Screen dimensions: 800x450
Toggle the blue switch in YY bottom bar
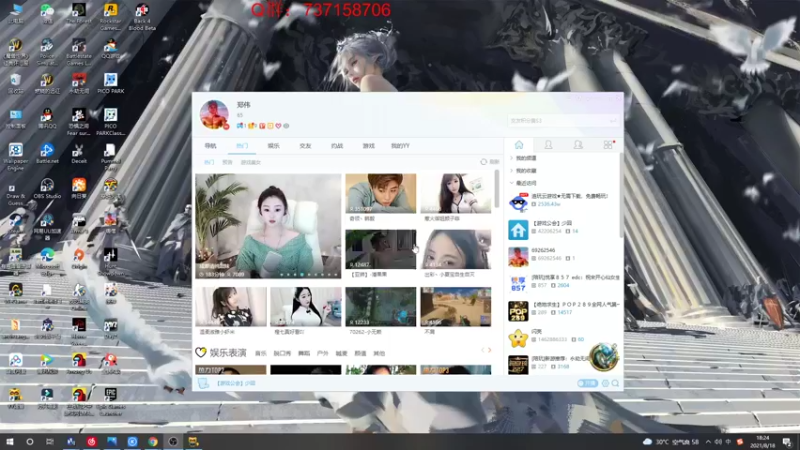(x=587, y=383)
